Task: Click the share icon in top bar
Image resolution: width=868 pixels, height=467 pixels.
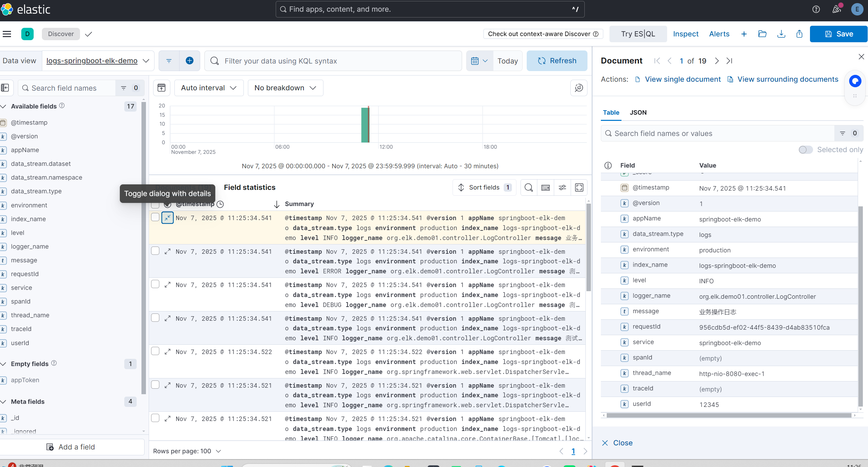Action: pos(799,34)
